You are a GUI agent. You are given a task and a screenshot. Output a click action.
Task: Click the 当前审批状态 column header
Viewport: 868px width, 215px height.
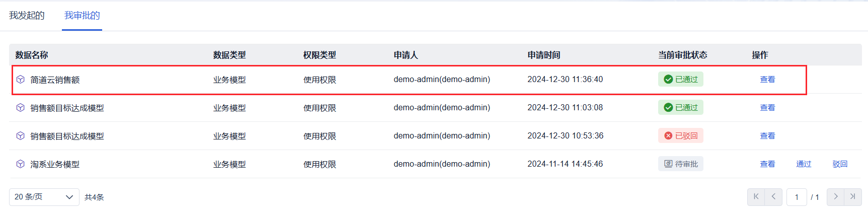(682, 55)
